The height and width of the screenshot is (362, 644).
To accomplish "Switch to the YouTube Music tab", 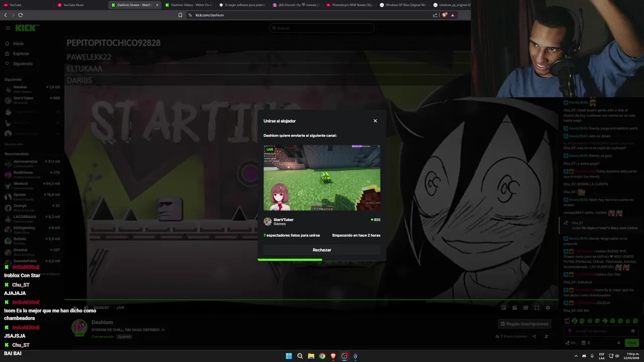I will coord(80,5).
